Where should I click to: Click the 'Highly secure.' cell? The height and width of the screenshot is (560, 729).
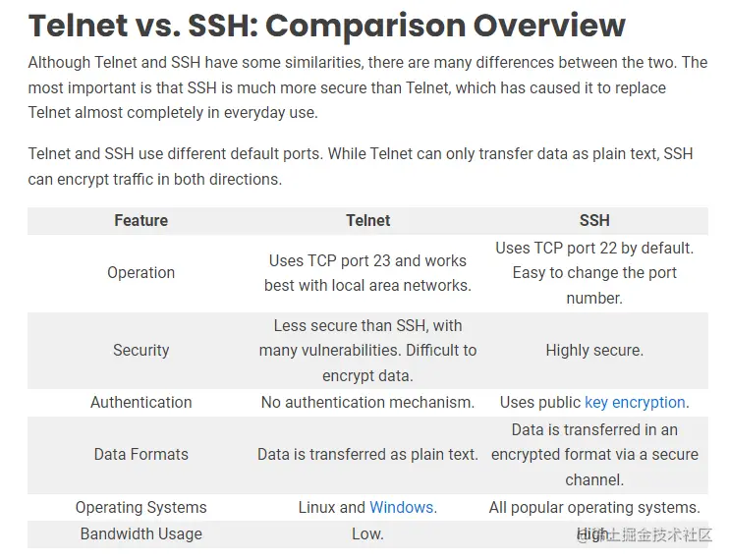point(594,350)
